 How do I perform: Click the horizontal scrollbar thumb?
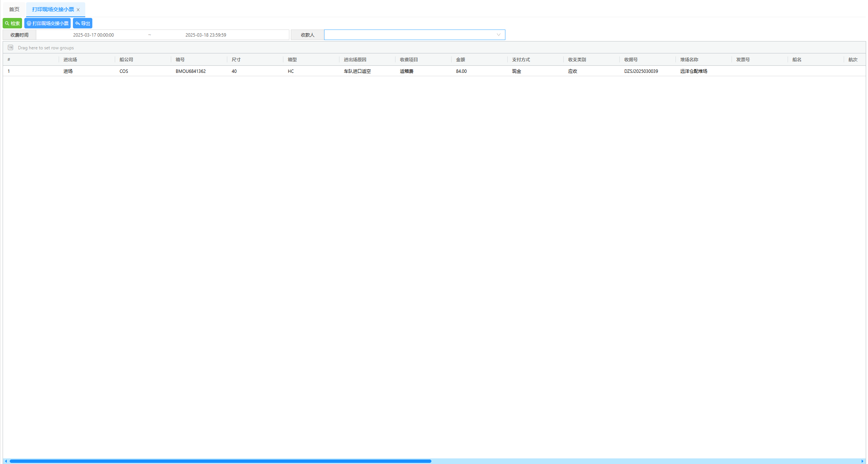click(x=221, y=461)
